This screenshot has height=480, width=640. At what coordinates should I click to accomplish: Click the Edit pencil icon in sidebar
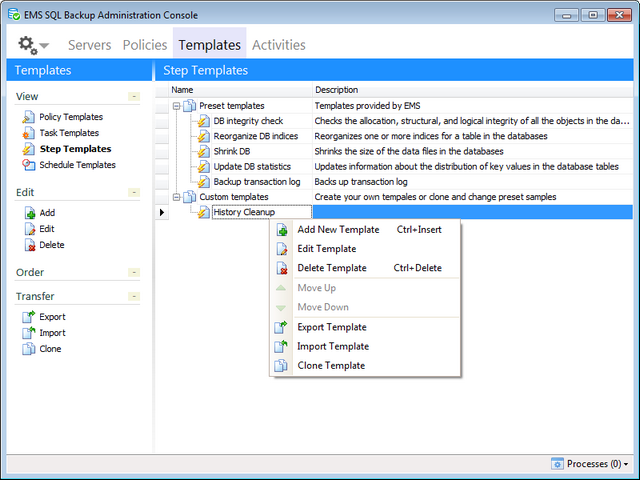tap(30, 229)
